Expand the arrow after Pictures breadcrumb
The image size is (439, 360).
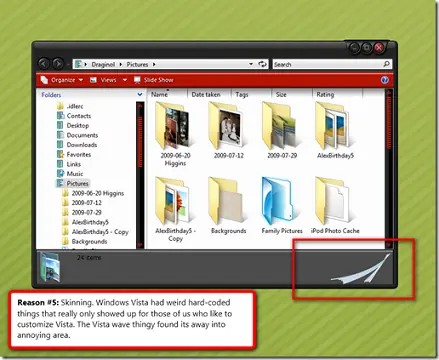click(154, 64)
